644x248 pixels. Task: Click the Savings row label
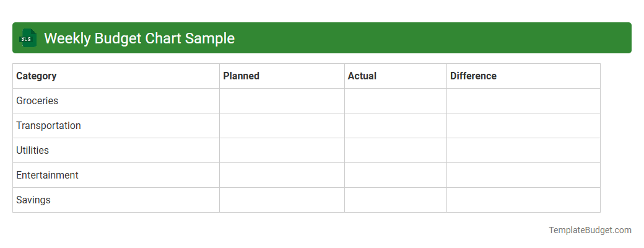[x=33, y=200]
